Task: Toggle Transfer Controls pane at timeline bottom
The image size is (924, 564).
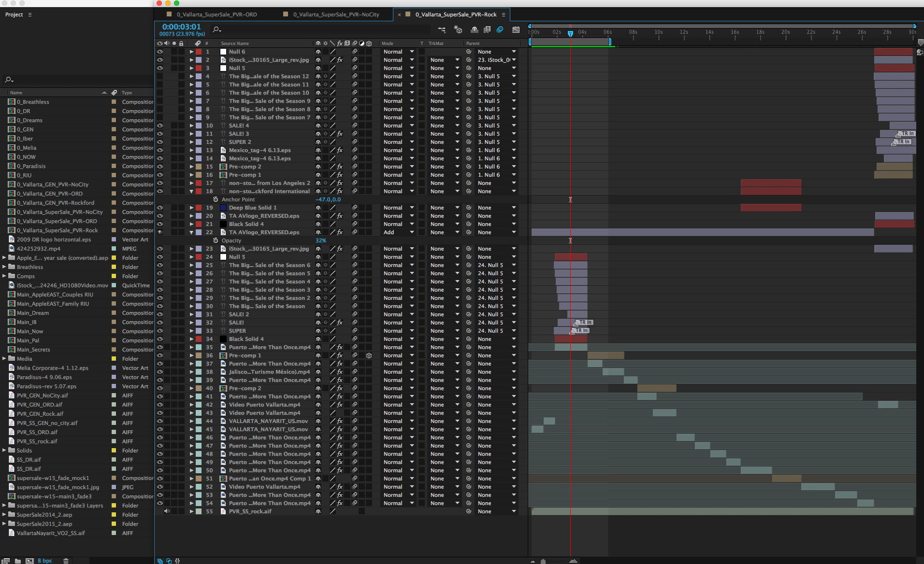Action: [x=169, y=561]
